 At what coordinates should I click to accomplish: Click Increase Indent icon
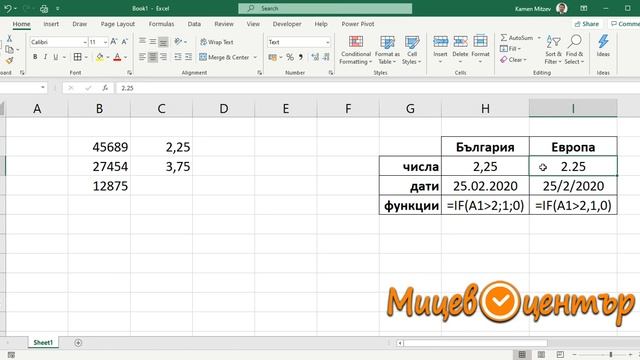tap(188, 57)
